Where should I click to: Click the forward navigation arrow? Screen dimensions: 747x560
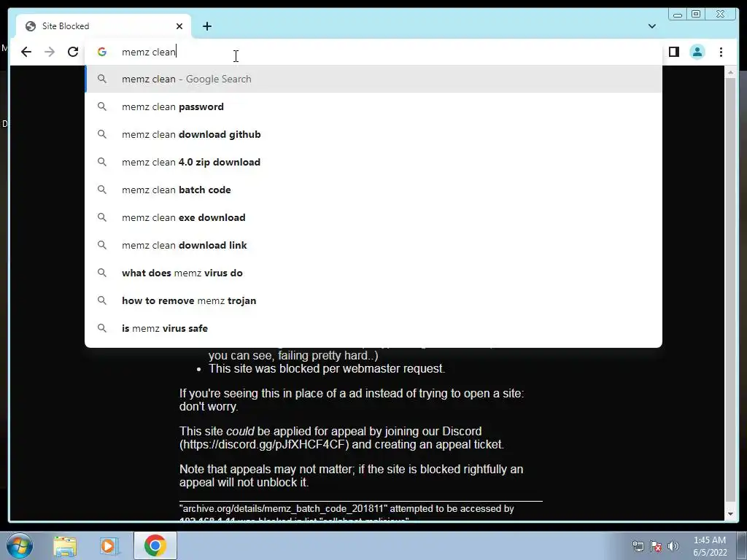pos(50,52)
